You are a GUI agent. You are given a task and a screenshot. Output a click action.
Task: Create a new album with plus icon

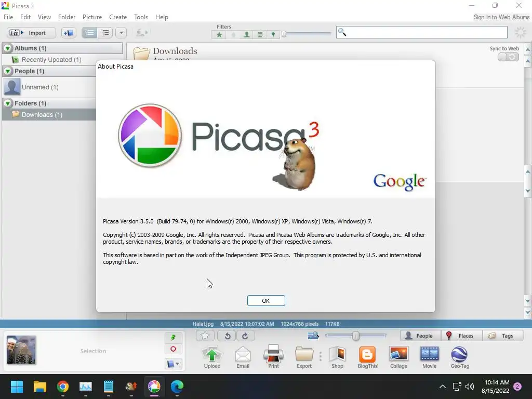[x=69, y=33]
